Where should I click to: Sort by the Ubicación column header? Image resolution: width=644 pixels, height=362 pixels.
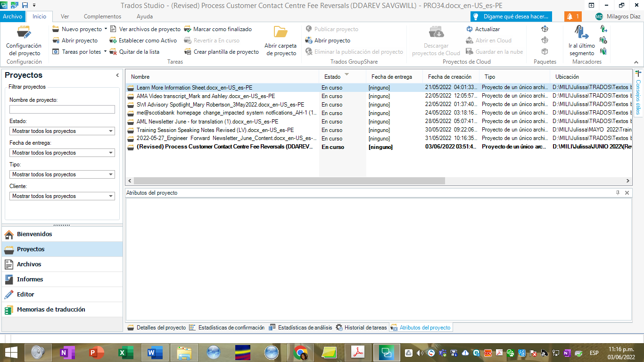(x=590, y=76)
